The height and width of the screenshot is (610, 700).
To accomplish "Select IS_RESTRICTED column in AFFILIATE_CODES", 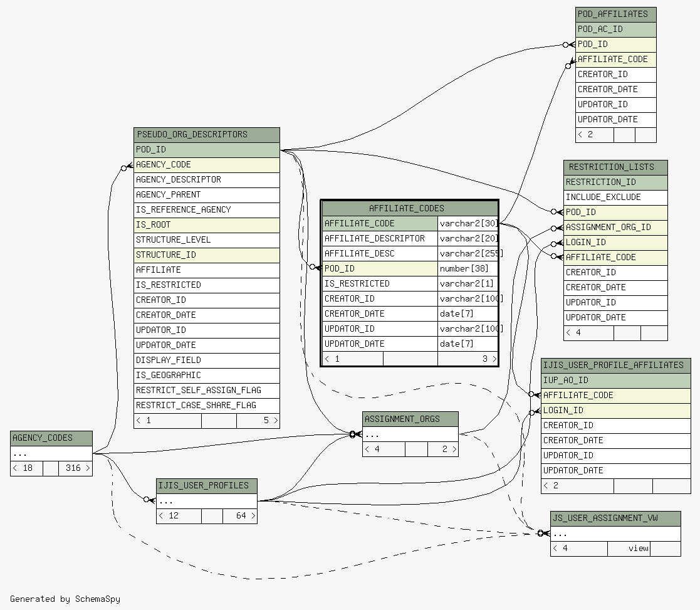I will click(380, 284).
